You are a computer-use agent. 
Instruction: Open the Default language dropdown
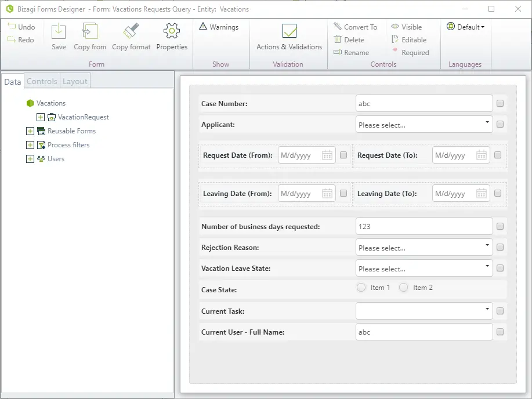[x=465, y=27]
